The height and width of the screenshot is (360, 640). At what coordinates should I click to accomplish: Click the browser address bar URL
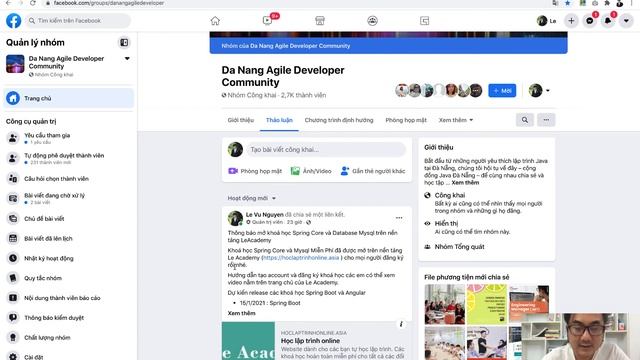(109, 3)
